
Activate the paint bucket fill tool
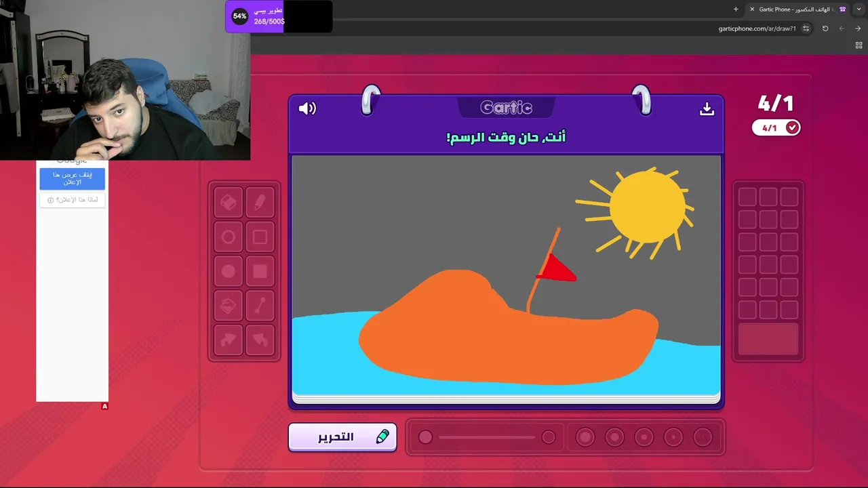229,306
